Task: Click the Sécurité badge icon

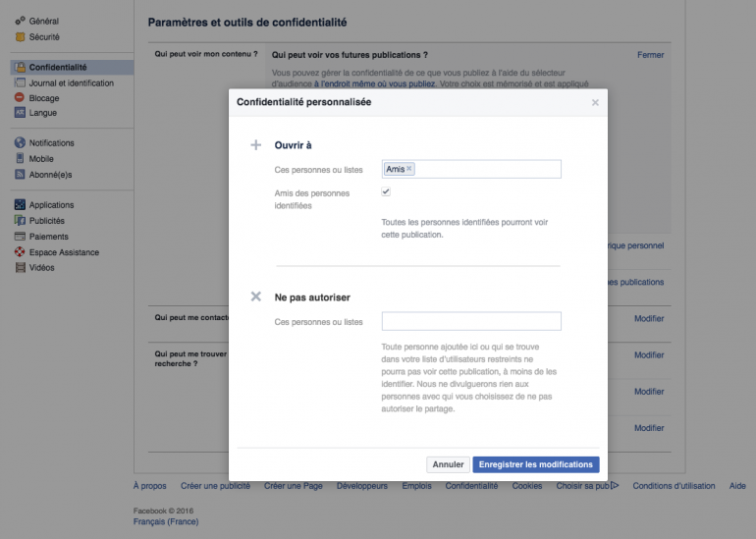Action: 20,36
